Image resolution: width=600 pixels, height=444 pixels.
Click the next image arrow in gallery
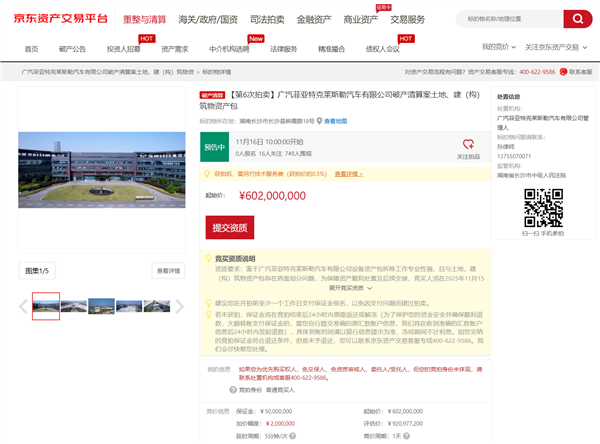point(179,306)
